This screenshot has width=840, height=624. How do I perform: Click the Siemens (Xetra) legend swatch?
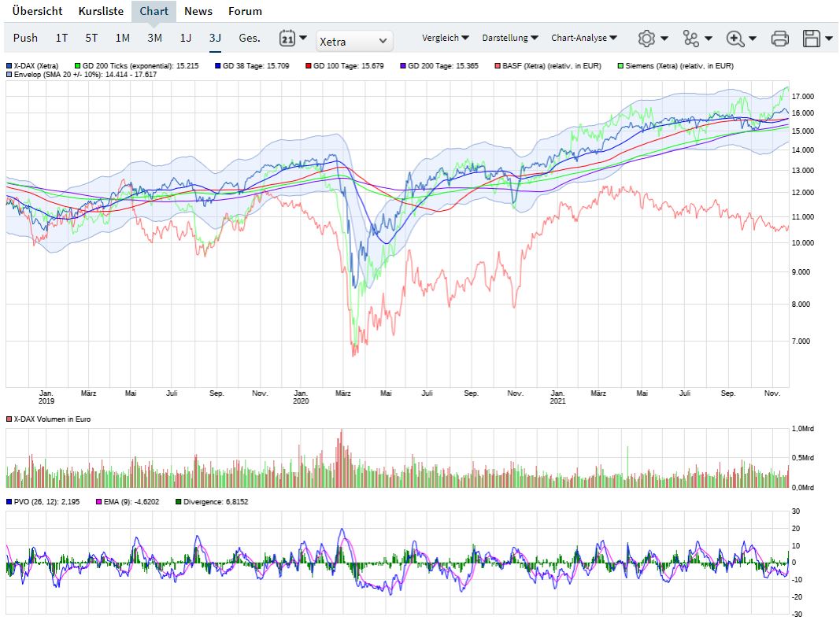point(620,66)
